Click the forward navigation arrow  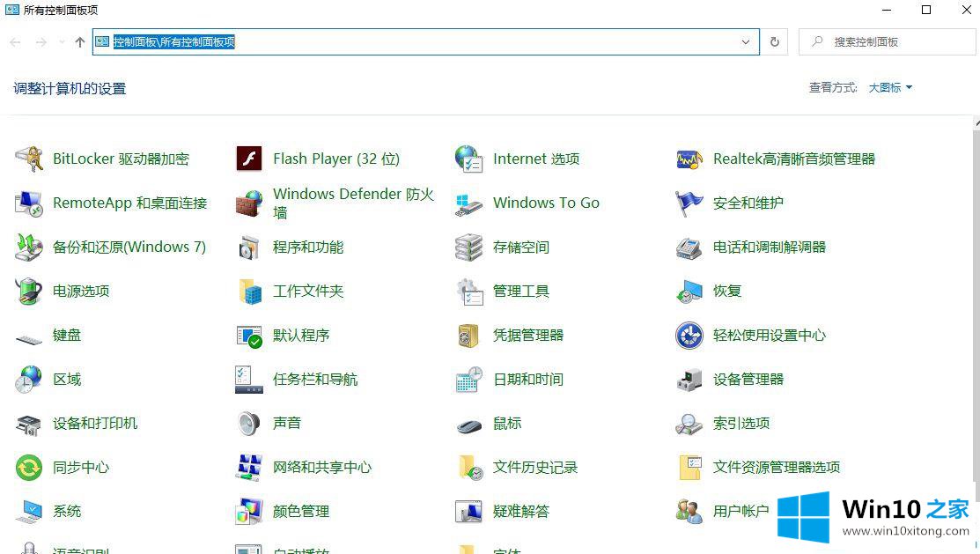coord(41,42)
